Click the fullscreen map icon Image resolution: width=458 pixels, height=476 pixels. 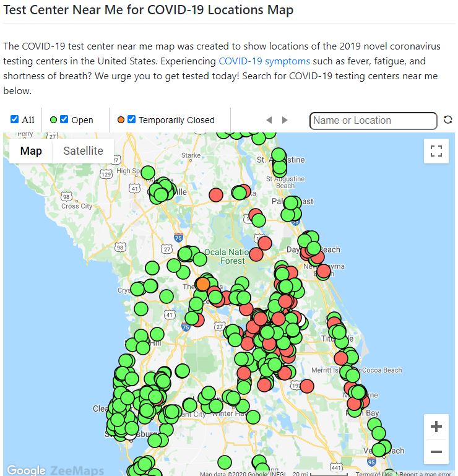436,151
